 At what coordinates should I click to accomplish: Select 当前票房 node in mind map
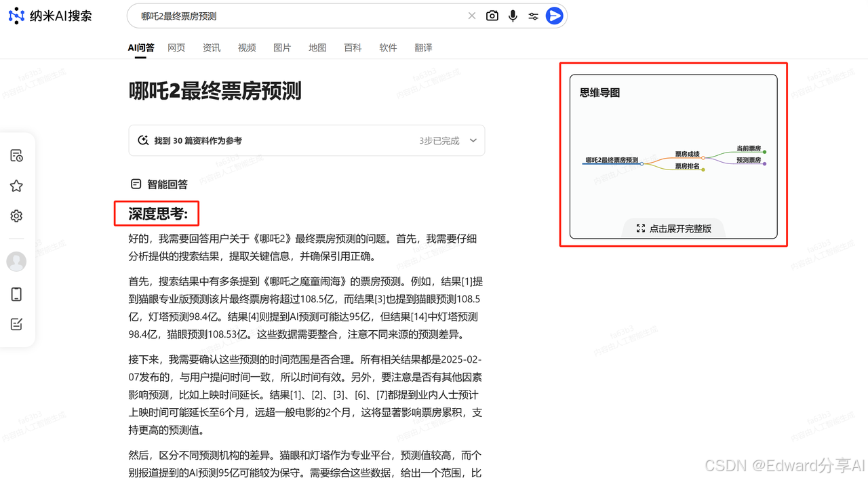click(x=749, y=148)
